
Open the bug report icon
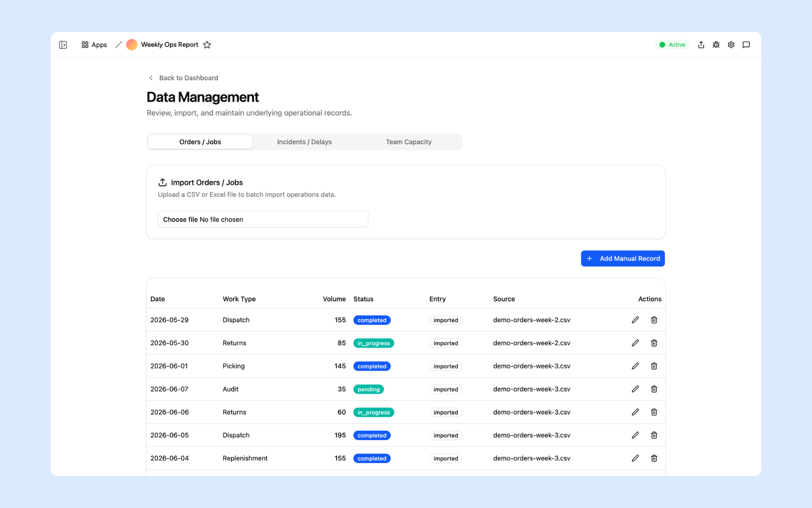point(716,45)
